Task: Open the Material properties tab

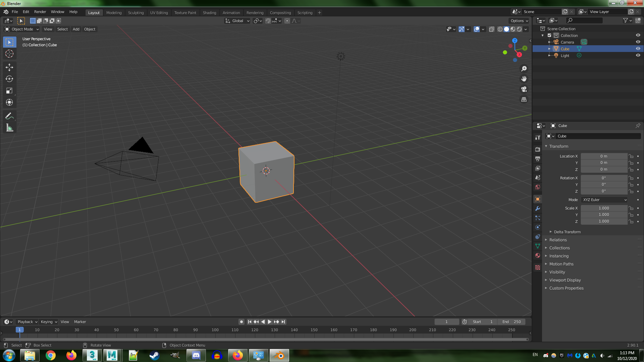Action: (538, 255)
